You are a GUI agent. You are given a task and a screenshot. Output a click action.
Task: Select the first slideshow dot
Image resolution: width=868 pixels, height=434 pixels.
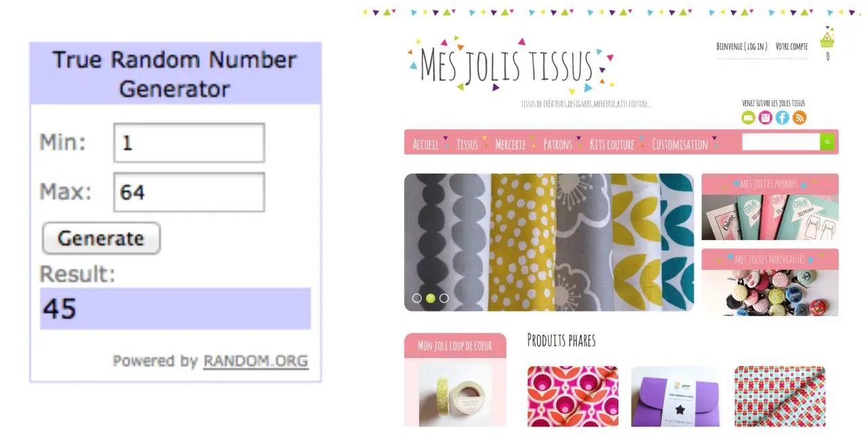pos(417,298)
